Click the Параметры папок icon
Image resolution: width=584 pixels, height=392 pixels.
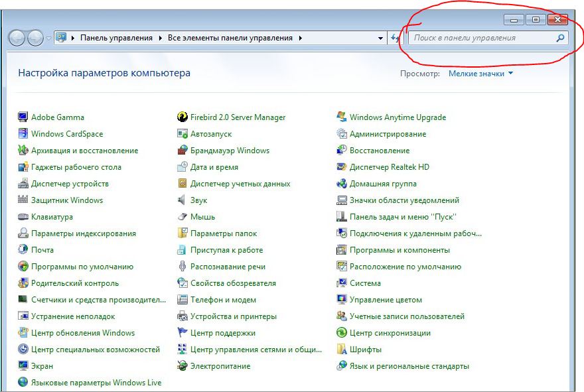tap(182, 233)
